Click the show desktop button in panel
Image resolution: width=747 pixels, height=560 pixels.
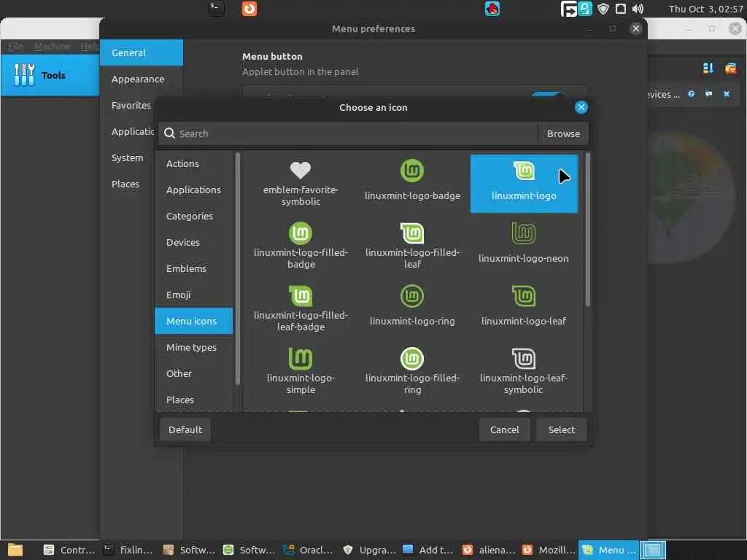[653, 550]
